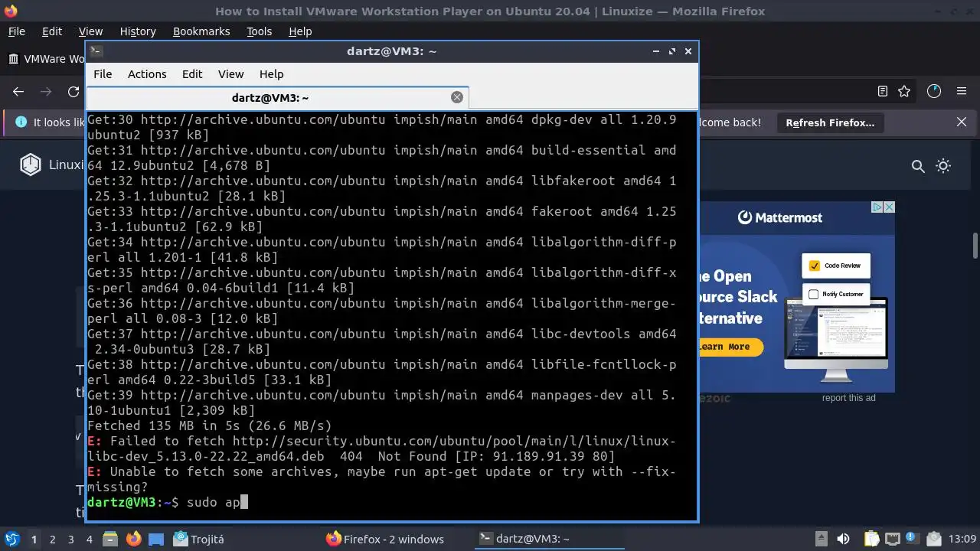
Task: Click the terminal command prompt line
Action: click(x=392, y=502)
